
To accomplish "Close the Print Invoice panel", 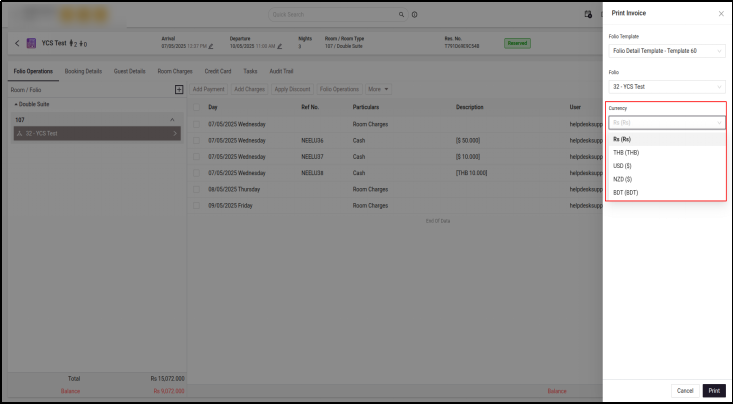I will [721, 14].
